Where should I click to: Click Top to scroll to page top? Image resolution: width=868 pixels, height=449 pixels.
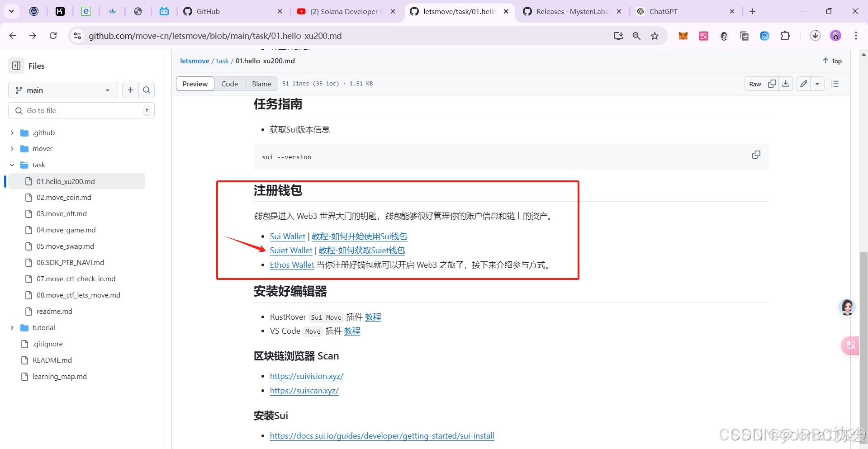[832, 61]
